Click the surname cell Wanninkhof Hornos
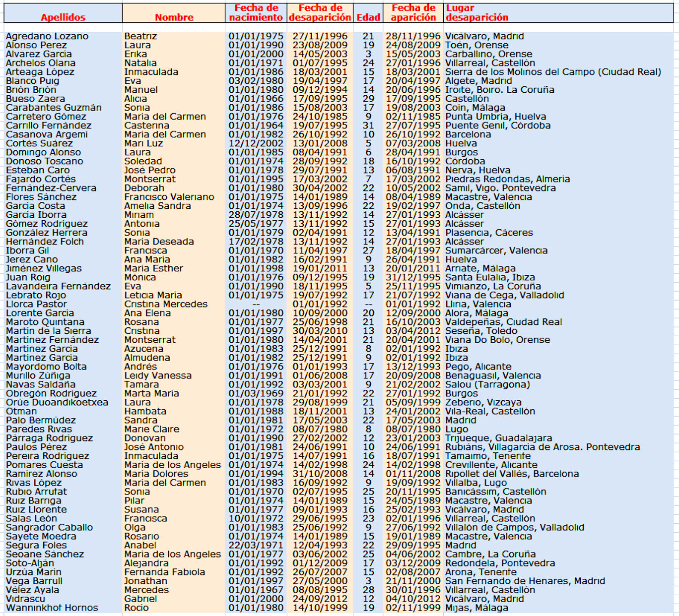Viewport: 679px width, 616px height. 52,608
